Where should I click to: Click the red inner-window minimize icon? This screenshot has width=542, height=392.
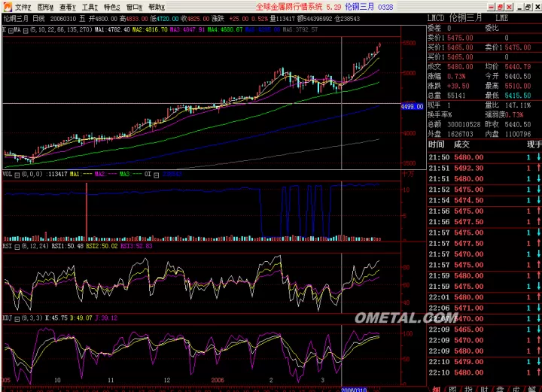click(492, 7)
